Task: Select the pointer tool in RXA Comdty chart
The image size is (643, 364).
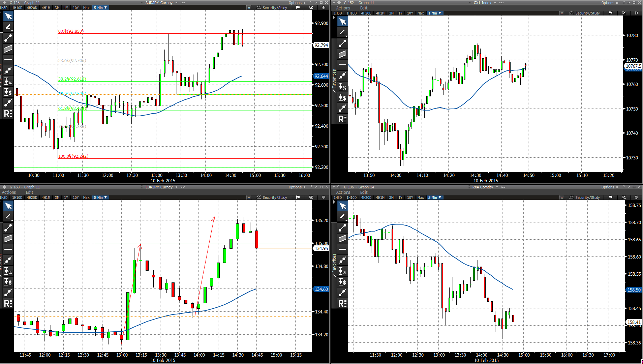Action: pos(342,206)
